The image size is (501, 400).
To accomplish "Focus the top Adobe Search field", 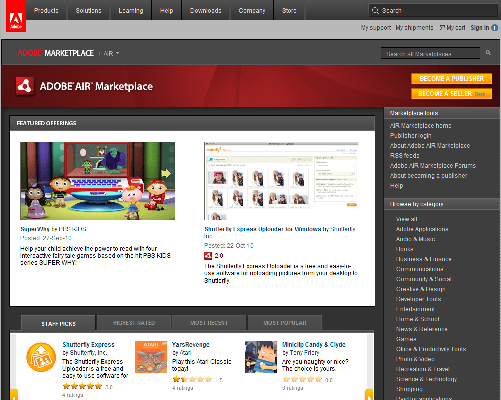I will [x=433, y=10].
